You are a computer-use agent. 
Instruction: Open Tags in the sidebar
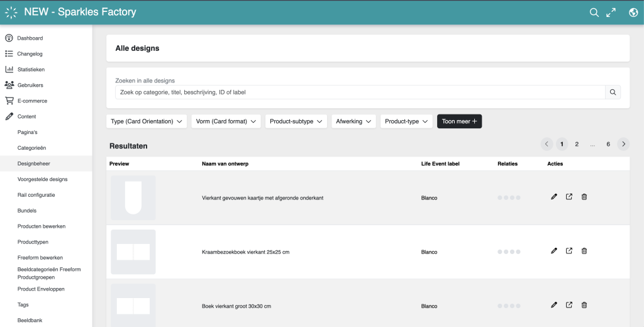pyautogui.click(x=23, y=304)
